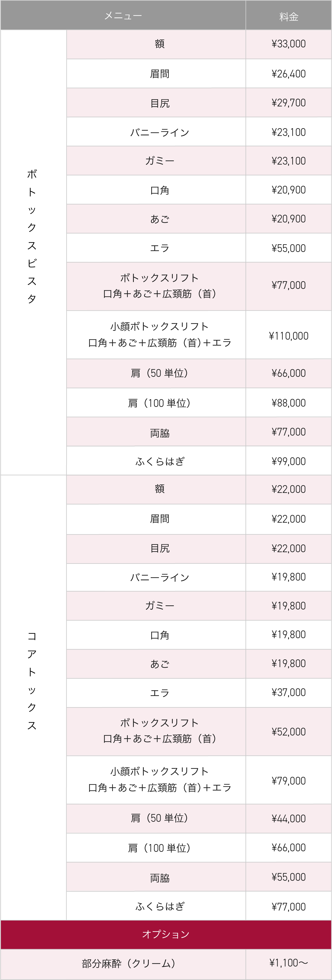The height and width of the screenshot is (980, 332).
Task: Select the ¥79,000 小顔ボトックスリフト price
Action: pos(289,780)
